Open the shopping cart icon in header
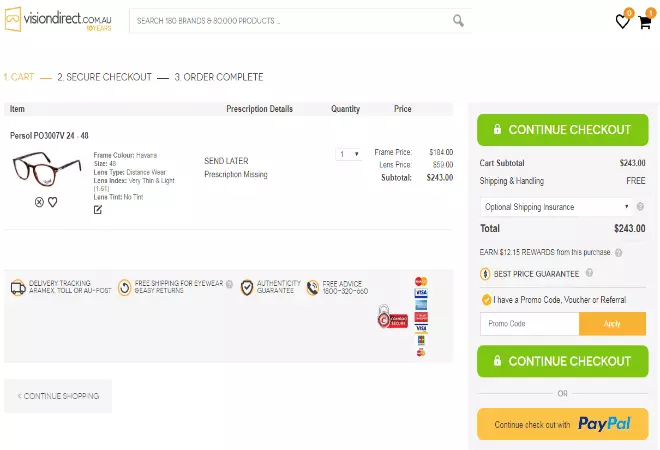The height and width of the screenshot is (450, 660). 644,22
